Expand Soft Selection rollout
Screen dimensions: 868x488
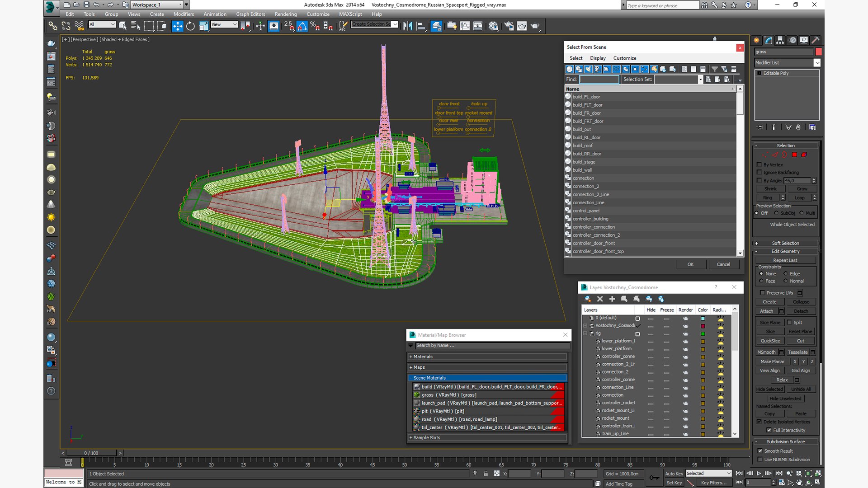tap(786, 243)
